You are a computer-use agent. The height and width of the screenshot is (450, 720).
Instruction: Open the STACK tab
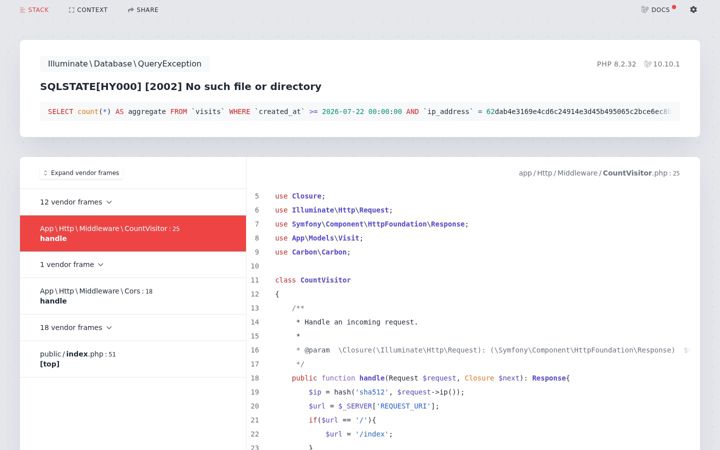point(34,10)
